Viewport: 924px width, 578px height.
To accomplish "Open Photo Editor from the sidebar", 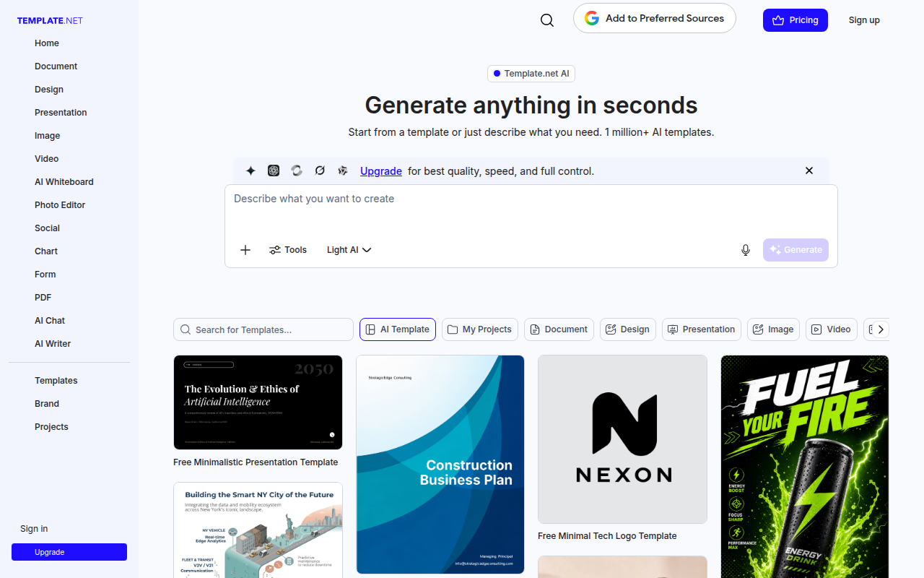I will pos(60,205).
